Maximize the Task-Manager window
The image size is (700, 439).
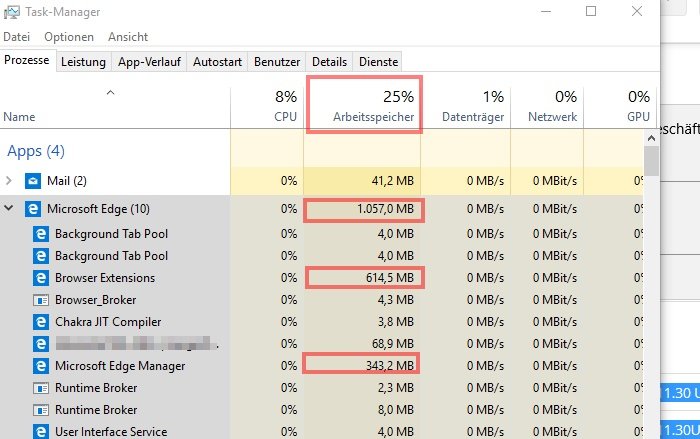pos(591,11)
